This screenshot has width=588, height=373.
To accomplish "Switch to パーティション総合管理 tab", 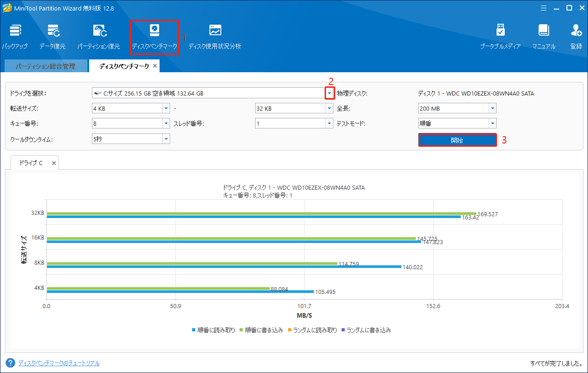I will pyautogui.click(x=45, y=66).
